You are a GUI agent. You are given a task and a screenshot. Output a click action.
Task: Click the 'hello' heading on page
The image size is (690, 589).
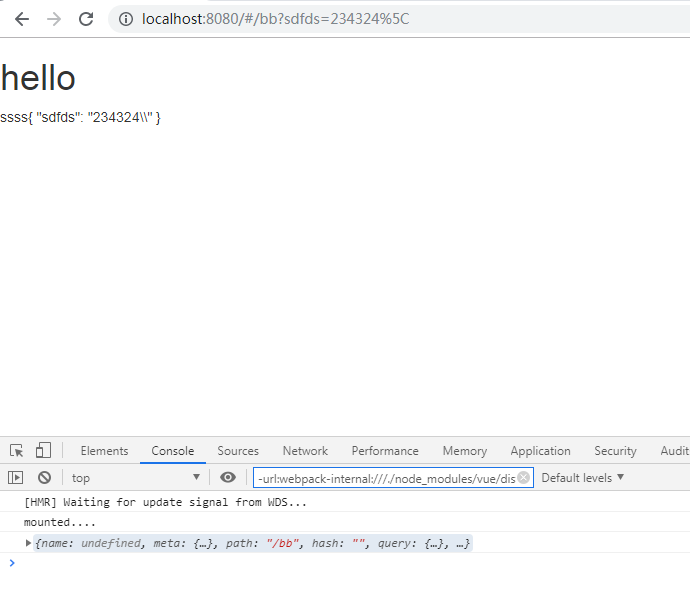pyautogui.click(x=38, y=78)
